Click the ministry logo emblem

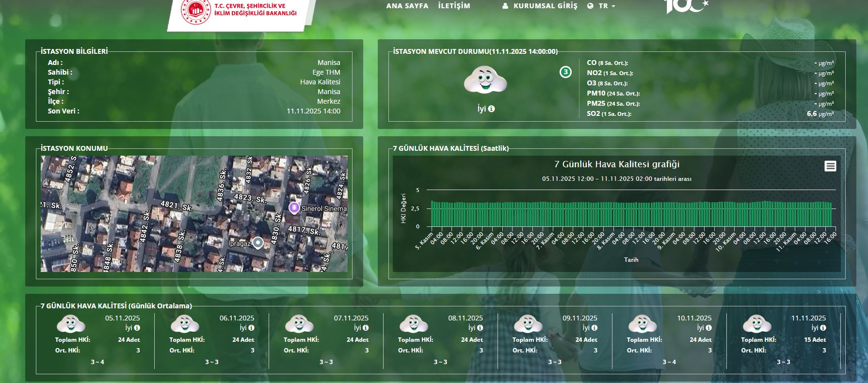(196, 11)
